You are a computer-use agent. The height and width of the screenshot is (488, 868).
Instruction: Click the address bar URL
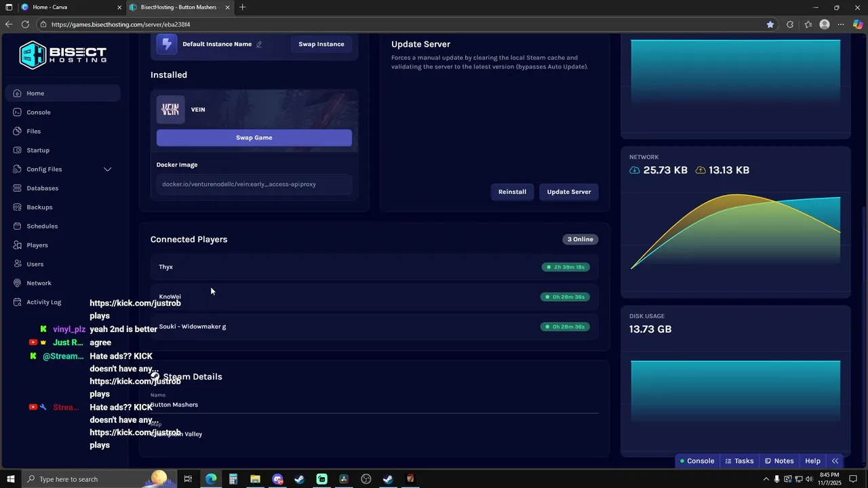121,24
